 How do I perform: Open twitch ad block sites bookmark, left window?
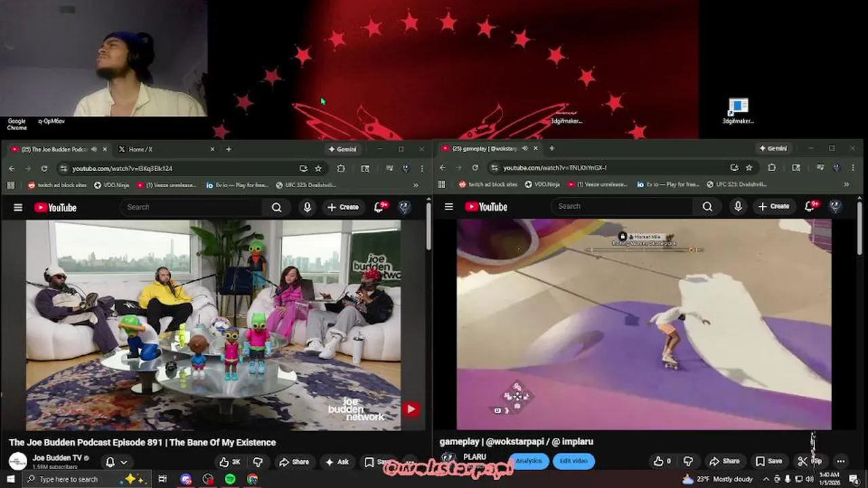click(x=57, y=185)
